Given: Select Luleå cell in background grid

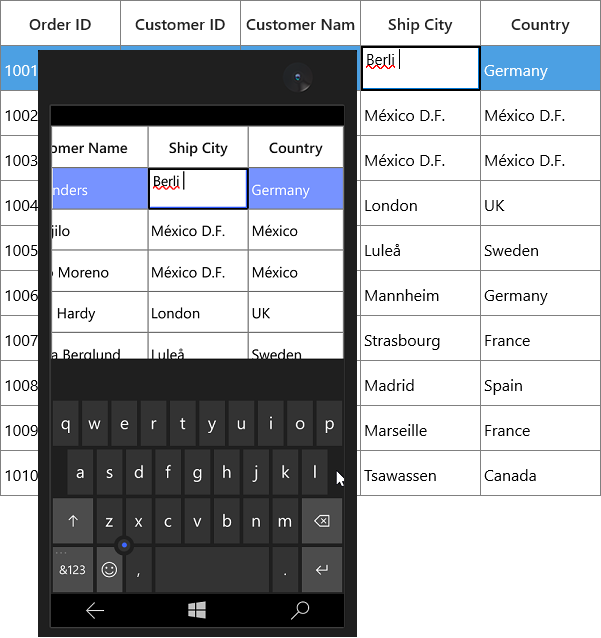Looking at the screenshot, I should click(420, 248).
